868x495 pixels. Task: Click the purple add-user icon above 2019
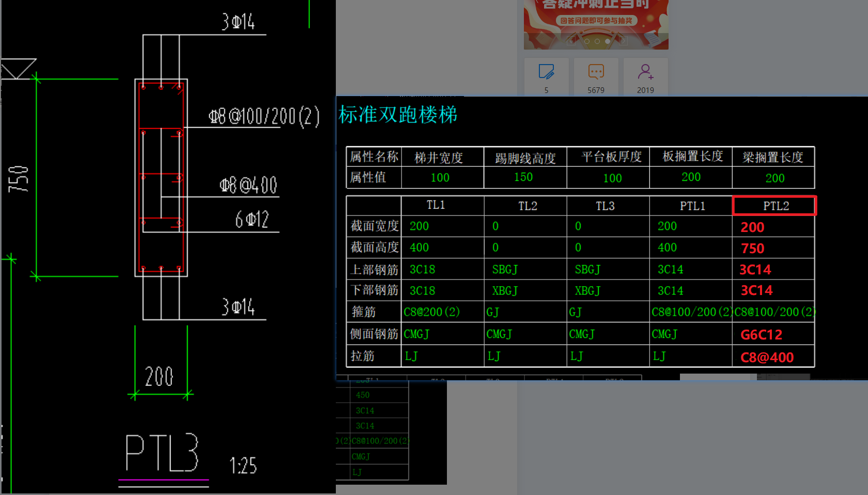(x=645, y=71)
